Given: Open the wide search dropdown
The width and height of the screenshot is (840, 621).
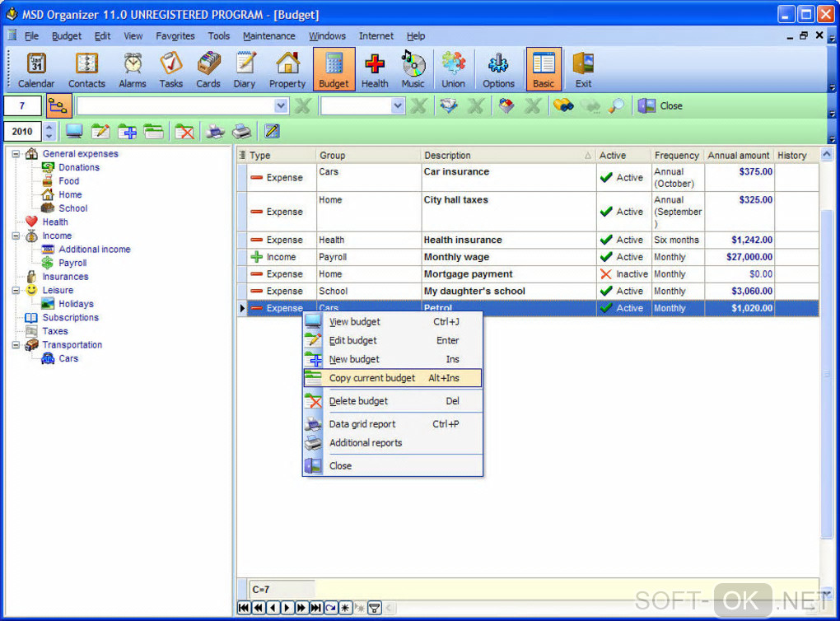Looking at the screenshot, I should [x=281, y=105].
